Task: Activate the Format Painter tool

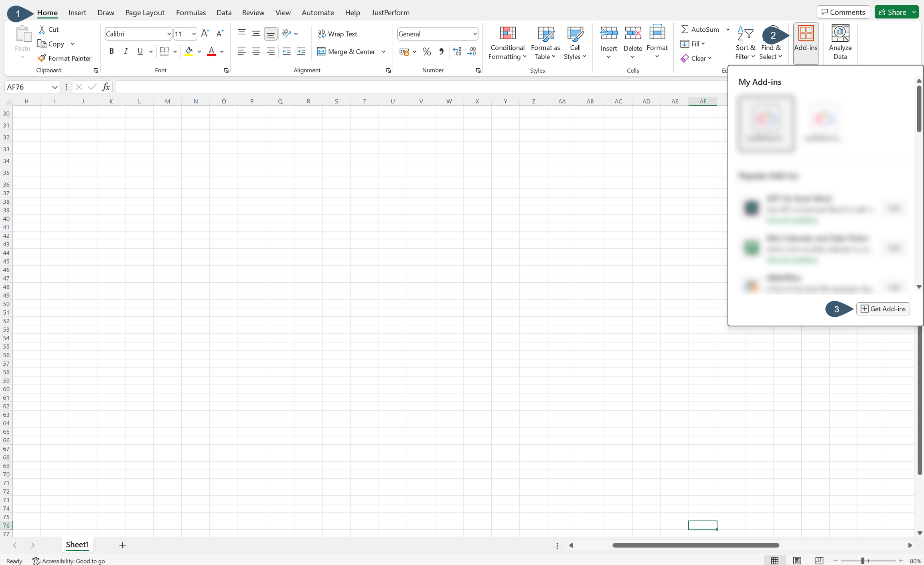Action: pos(65,58)
